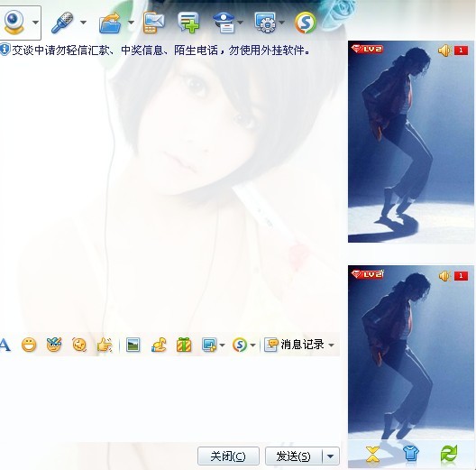Open the font settings A icon
476x470 pixels.
tap(5, 346)
